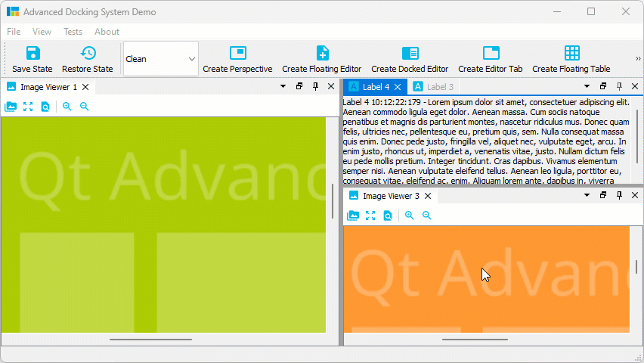Expand tabs list menu of Image Viewer 1
Image resolution: width=644 pixels, height=363 pixels.
tap(283, 87)
